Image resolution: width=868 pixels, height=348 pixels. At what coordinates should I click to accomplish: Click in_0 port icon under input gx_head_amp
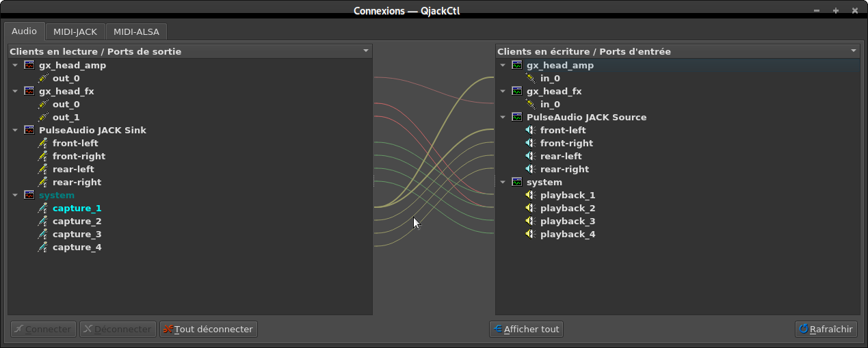[x=531, y=79]
